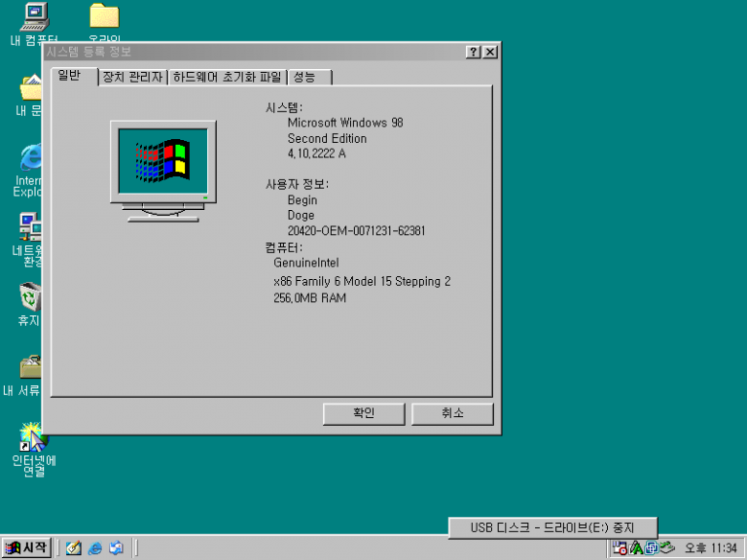Open the 시작 menu
Viewport: 747px width, 560px height.
tap(26, 548)
